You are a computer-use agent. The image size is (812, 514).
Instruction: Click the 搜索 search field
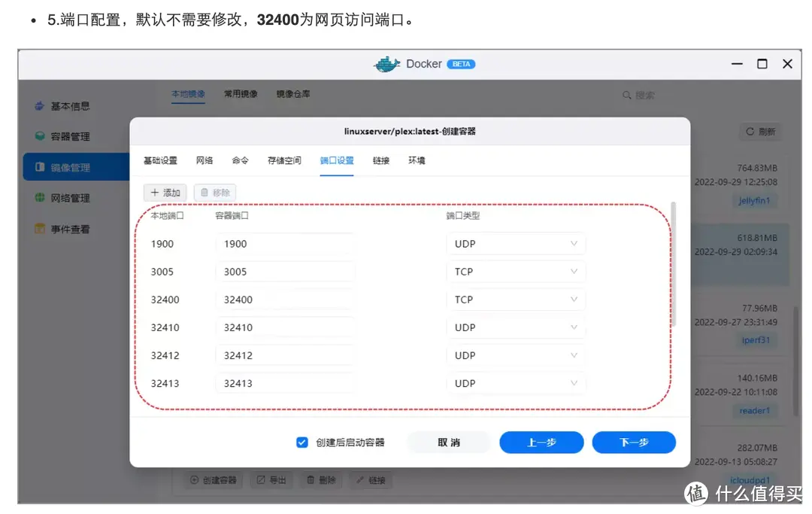click(645, 96)
